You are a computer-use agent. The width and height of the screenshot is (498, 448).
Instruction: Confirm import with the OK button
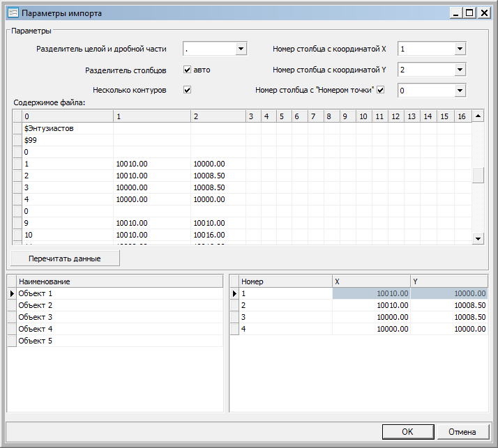click(407, 432)
